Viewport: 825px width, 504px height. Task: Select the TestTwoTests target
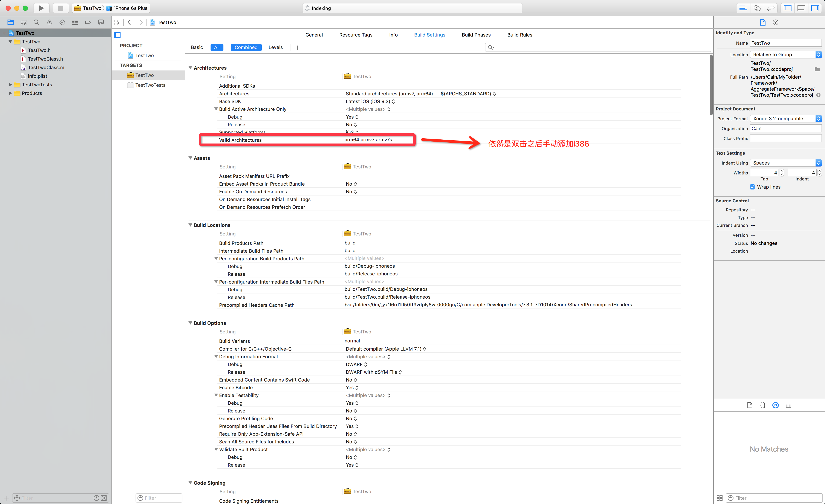(150, 85)
